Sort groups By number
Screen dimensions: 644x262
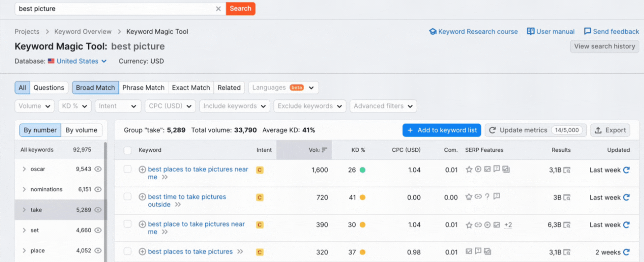tap(40, 130)
